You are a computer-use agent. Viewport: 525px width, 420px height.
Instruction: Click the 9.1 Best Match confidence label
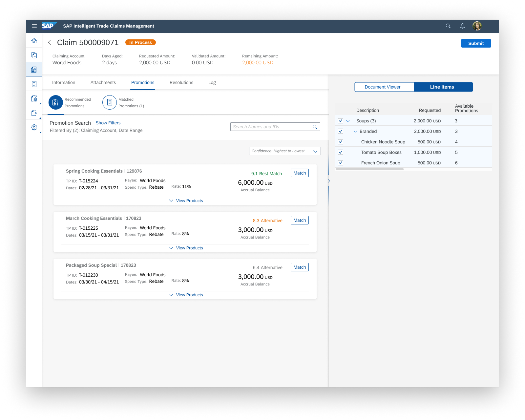point(267,174)
